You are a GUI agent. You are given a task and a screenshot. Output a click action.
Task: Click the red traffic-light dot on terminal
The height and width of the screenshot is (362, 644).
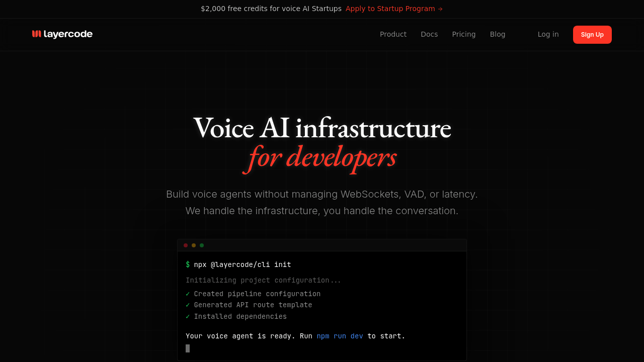(185, 245)
